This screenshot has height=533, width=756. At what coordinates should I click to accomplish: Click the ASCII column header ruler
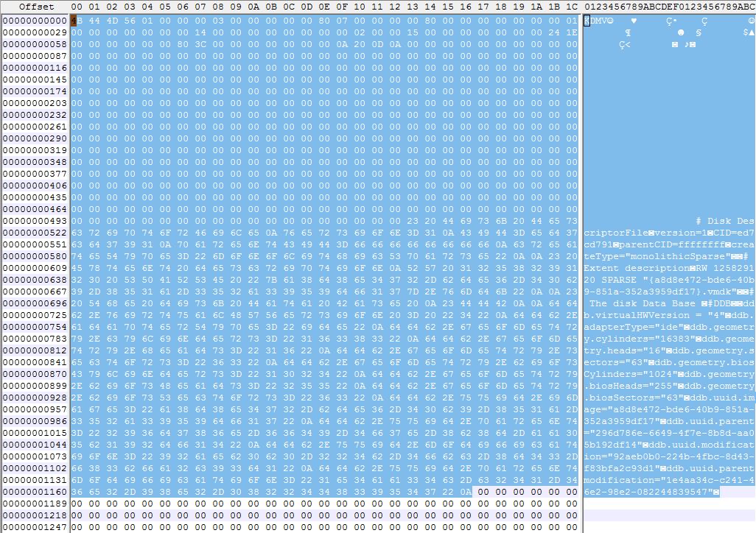click(670, 7)
